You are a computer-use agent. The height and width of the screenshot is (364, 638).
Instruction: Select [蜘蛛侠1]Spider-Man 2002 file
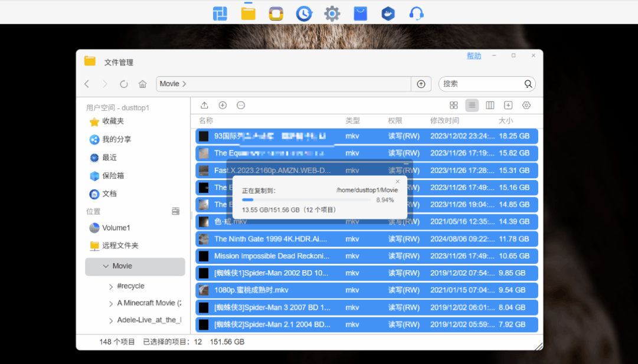(x=367, y=273)
